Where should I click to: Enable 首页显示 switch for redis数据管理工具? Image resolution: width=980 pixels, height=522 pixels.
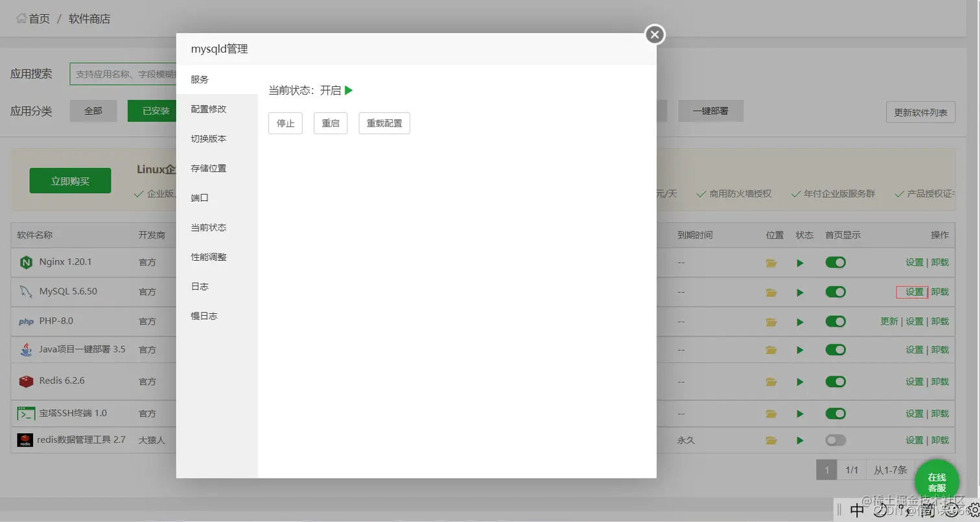835,440
